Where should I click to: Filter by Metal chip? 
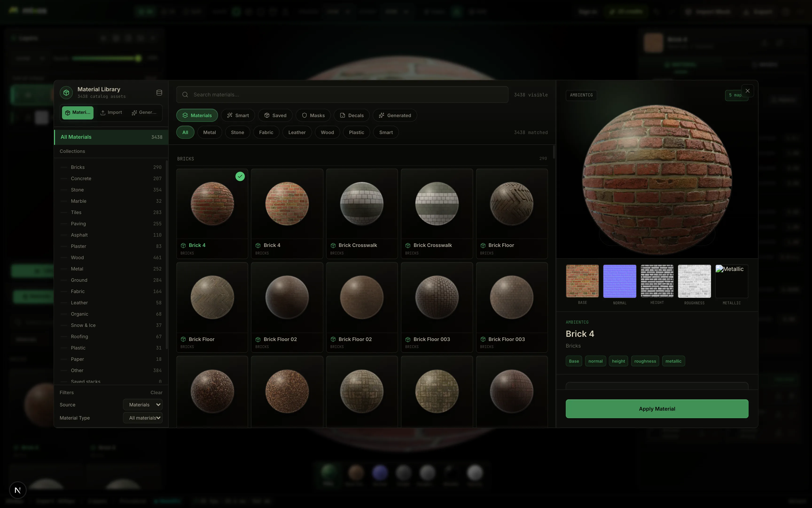click(209, 132)
